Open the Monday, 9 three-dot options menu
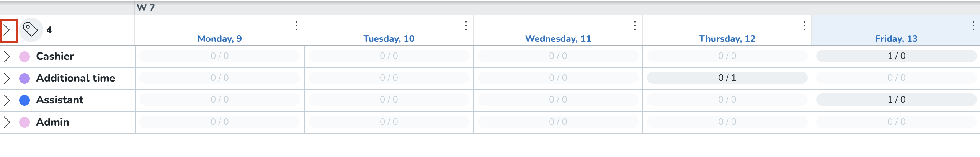Screen dimensions: 980x157 [x=297, y=26]
